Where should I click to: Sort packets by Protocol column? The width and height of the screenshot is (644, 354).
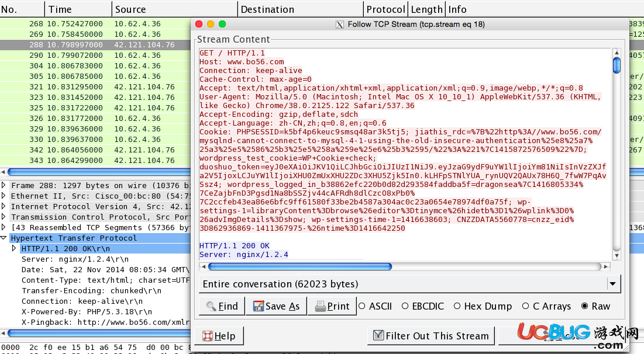(x=385, y=9)
